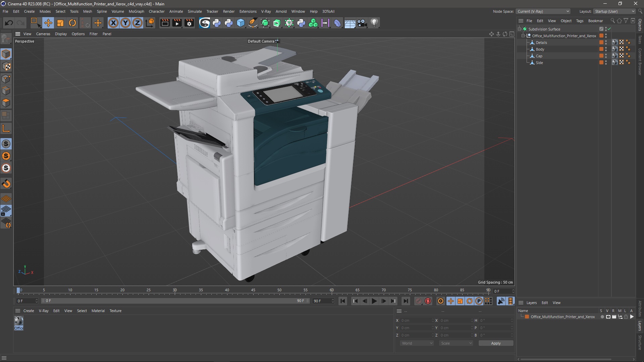Click the Apply button

tap(495, 343)
